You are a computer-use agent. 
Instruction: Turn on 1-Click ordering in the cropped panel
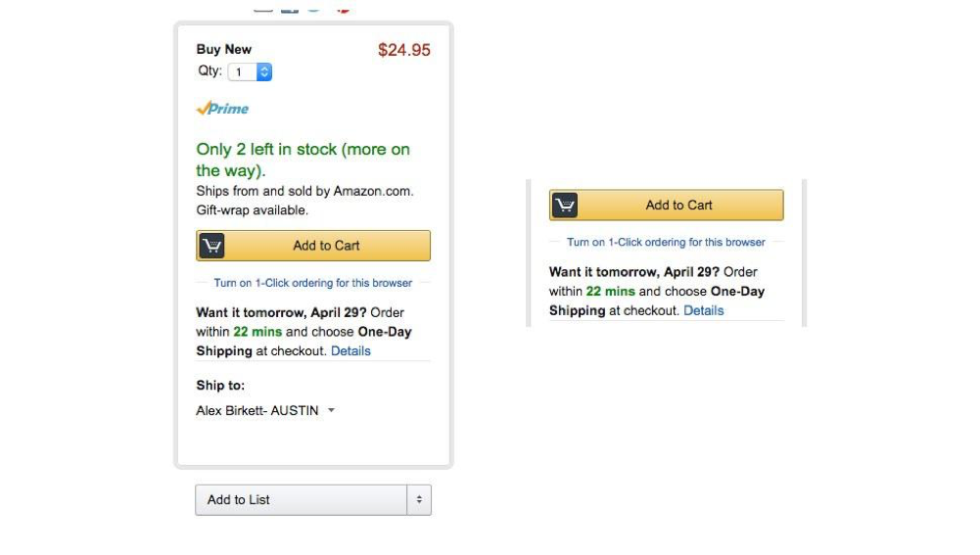coord(667,243)
